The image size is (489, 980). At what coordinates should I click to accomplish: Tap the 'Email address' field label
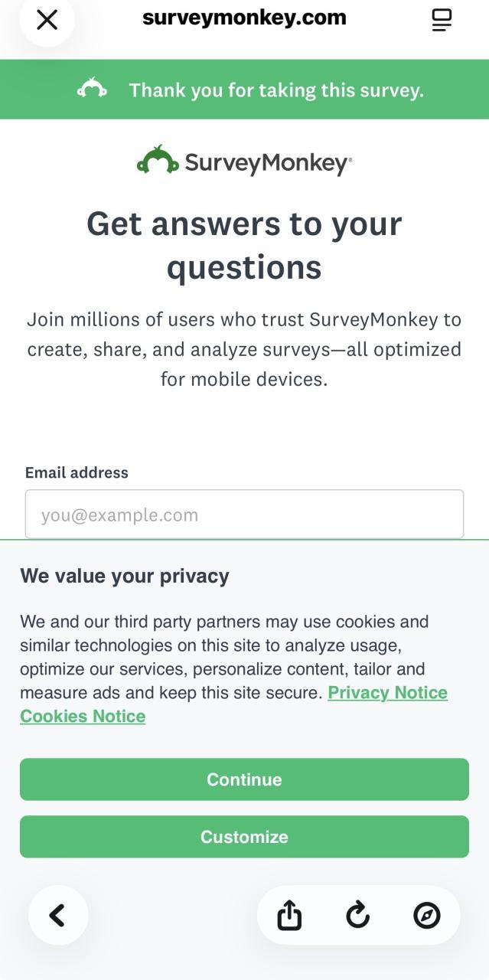click(77, 472)
